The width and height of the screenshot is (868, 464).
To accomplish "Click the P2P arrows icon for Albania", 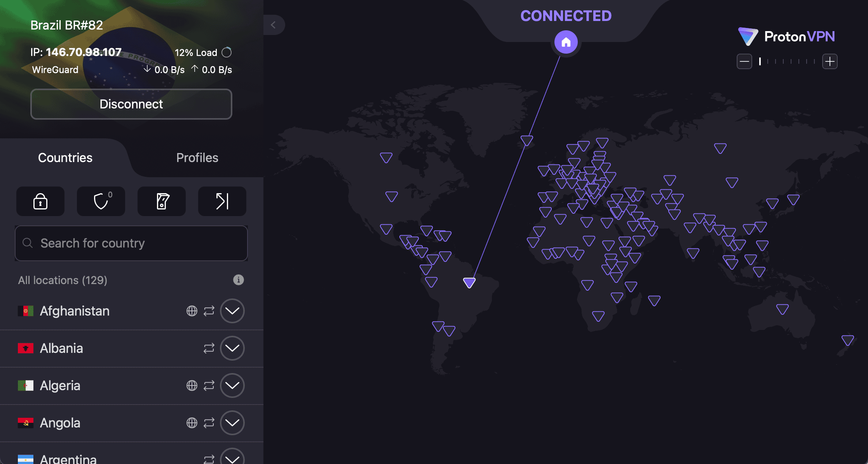I will coord(209,348).
